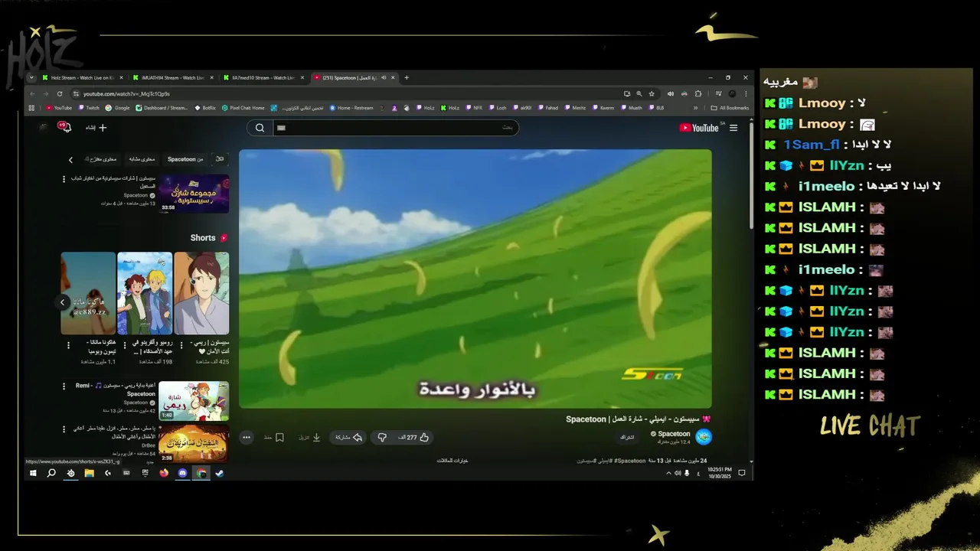Screen dimensions: 980x551
Task: Dislike the Spacetoon video
Action: click(382, 438)
